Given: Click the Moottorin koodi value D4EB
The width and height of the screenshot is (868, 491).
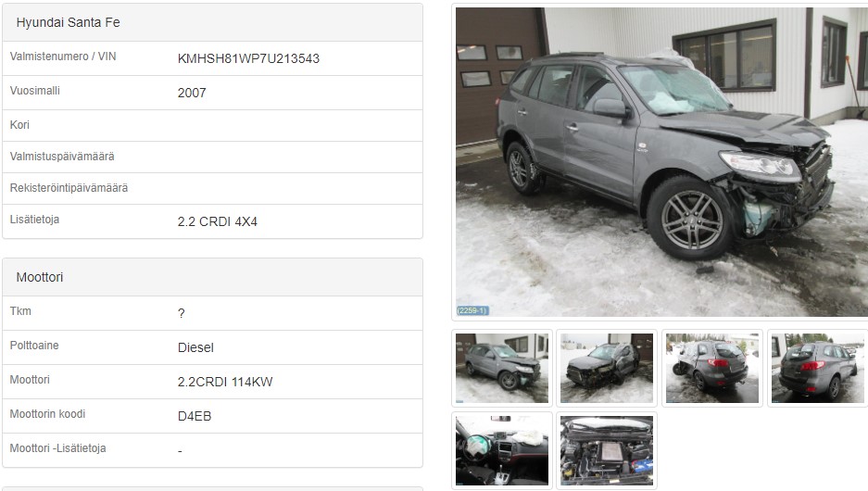Looking at the screenshot, I should [195, 416].
